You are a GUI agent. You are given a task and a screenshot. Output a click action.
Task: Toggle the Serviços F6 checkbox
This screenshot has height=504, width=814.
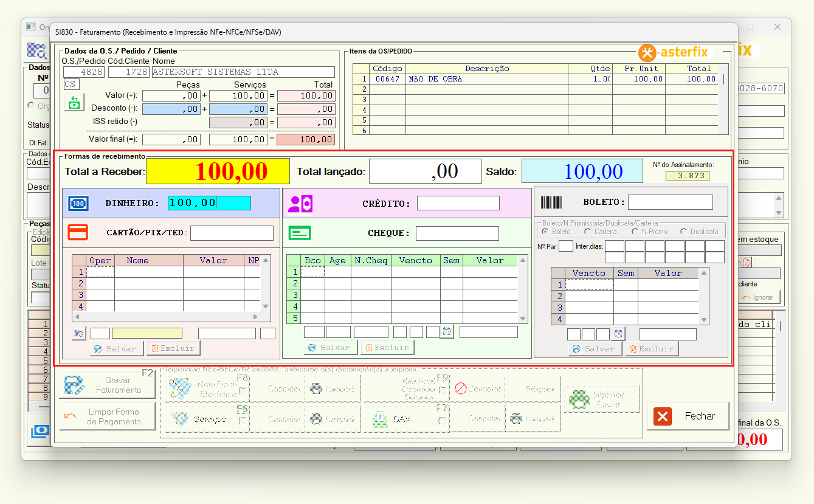coord(243,421)
